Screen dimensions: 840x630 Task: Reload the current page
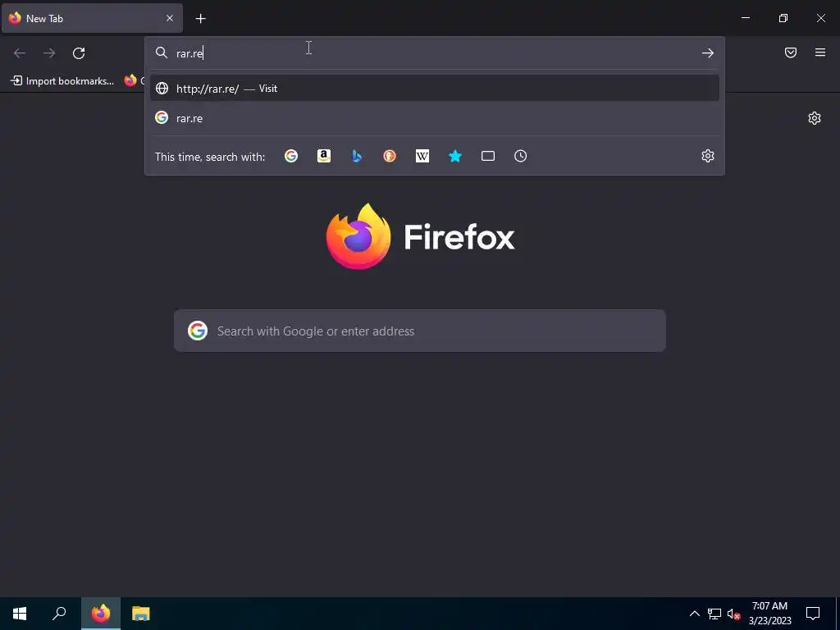(79, 53)
